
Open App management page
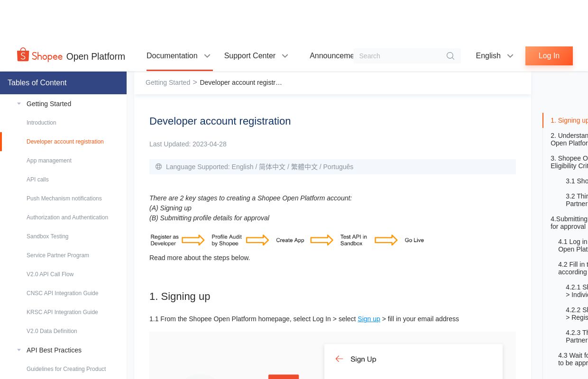click(x=49, y=161)
